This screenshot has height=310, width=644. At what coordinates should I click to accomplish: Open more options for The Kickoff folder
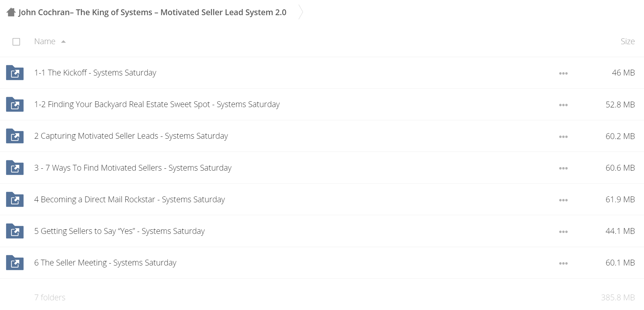563,73
